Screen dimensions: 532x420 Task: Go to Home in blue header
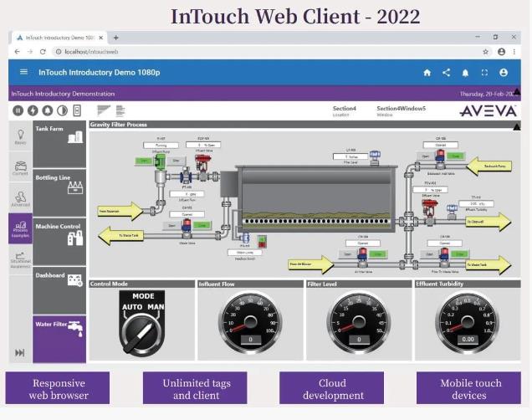(x=427, y=73)
